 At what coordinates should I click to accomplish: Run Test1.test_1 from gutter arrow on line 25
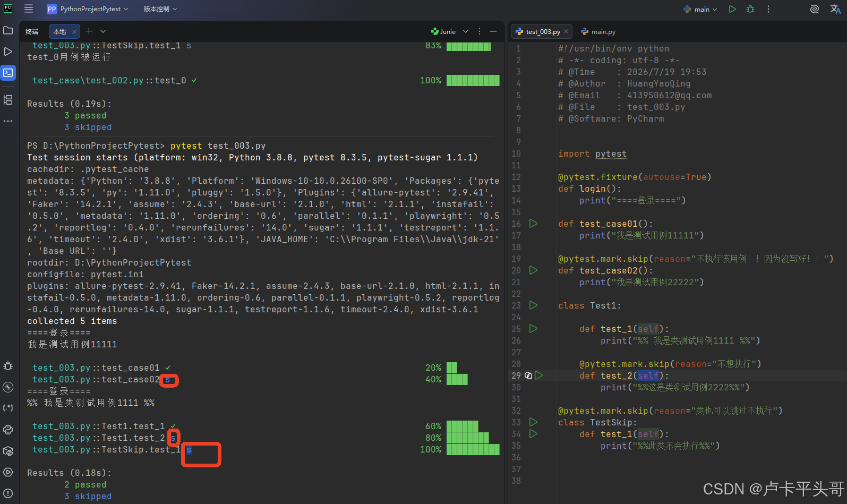click(534, 329)
